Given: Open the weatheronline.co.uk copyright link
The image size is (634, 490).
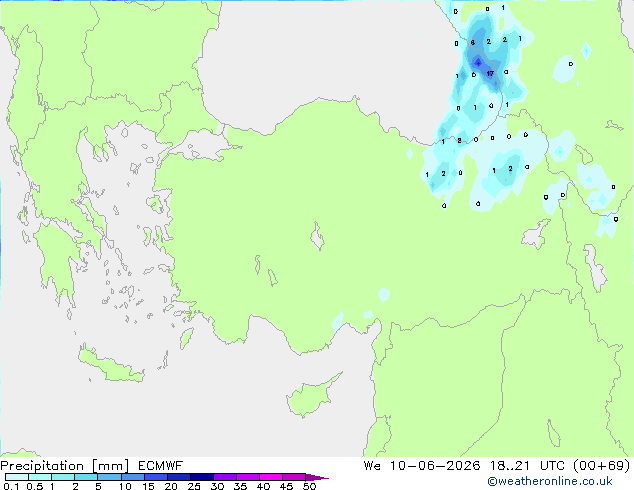Looking at the screenshot, I should tap(550, 481).
